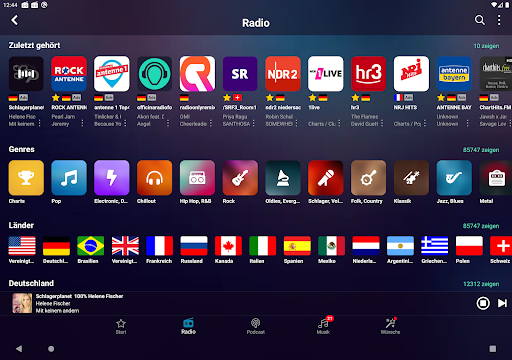Select the Kanada flag
The image size is (512, 360).
[x=228, y=246]
